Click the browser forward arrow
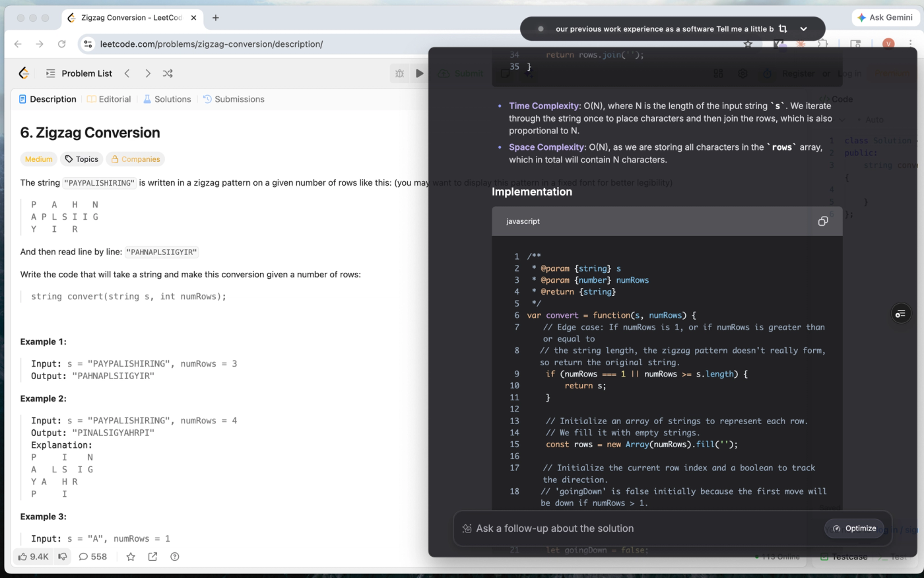Image resolution: width=924 pixels, height=578 pixels. (x=40, y=44)
